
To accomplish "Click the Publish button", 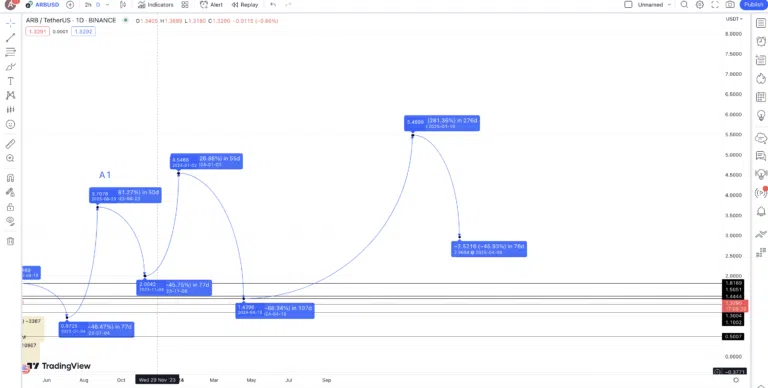I will click(753, 5).
